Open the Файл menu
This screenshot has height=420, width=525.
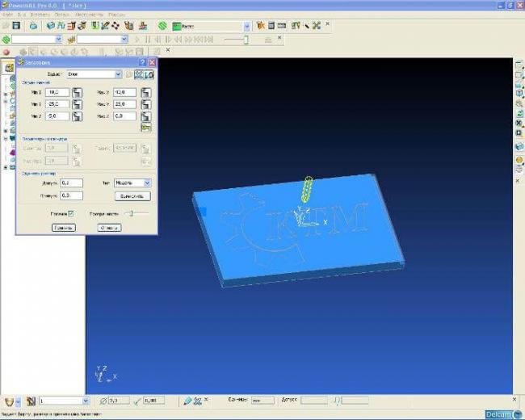(7, 15)
